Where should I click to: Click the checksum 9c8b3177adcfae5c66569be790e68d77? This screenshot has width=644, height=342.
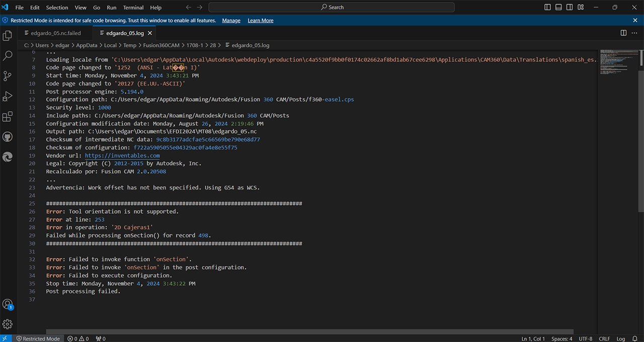(208, 139)
